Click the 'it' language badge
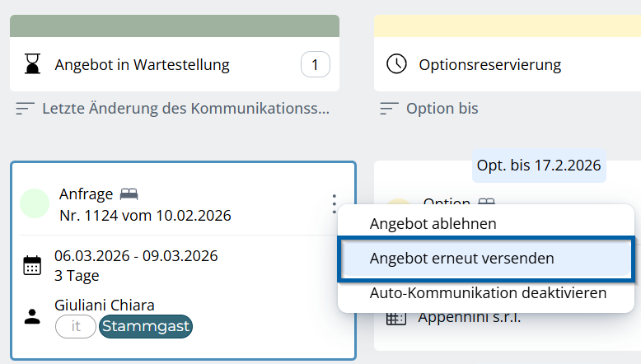The image size is (641, 364). [x=76, y=326]
